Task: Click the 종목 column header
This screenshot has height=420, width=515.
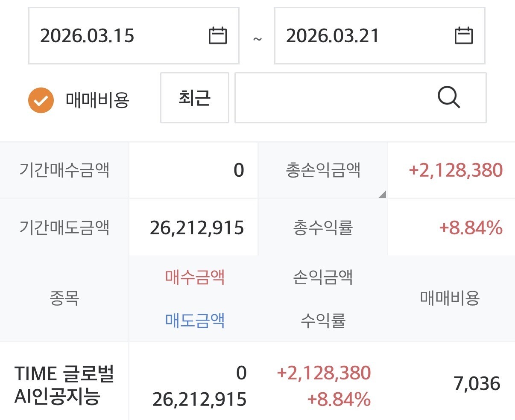Action: (x=64, y=298)
